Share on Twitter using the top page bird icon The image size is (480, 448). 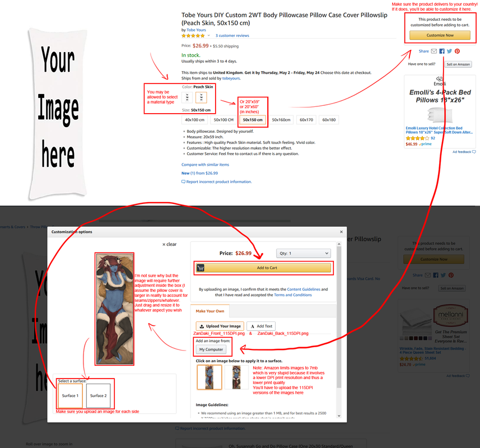click(449, 51)
